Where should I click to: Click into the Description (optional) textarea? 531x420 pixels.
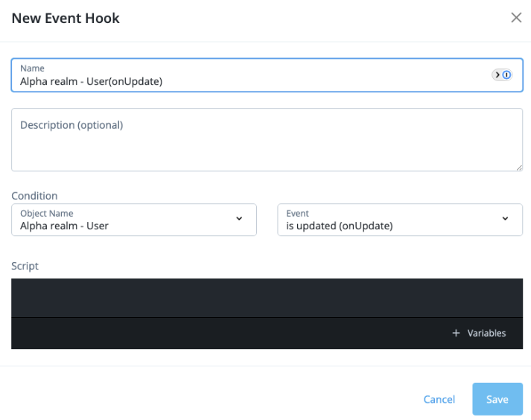[267, 139]
